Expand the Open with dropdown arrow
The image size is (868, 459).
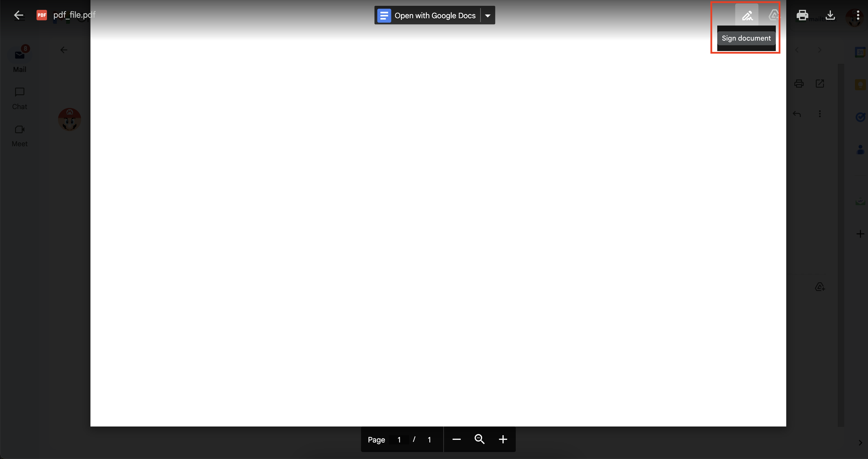tap(488, 15)
